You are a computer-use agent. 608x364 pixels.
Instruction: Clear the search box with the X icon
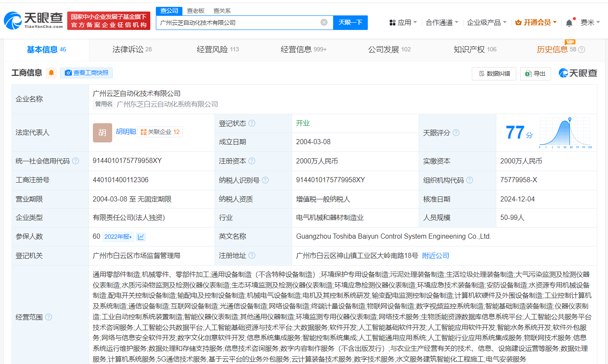[x=324, y=22]
